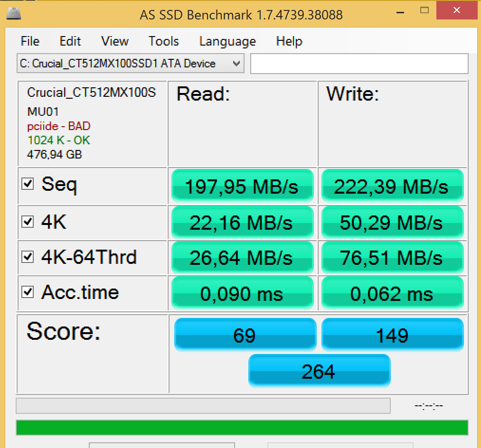The image size is (481, 448).
Task: Click Seq read result 197,95 MB/s
Action: 242,186
